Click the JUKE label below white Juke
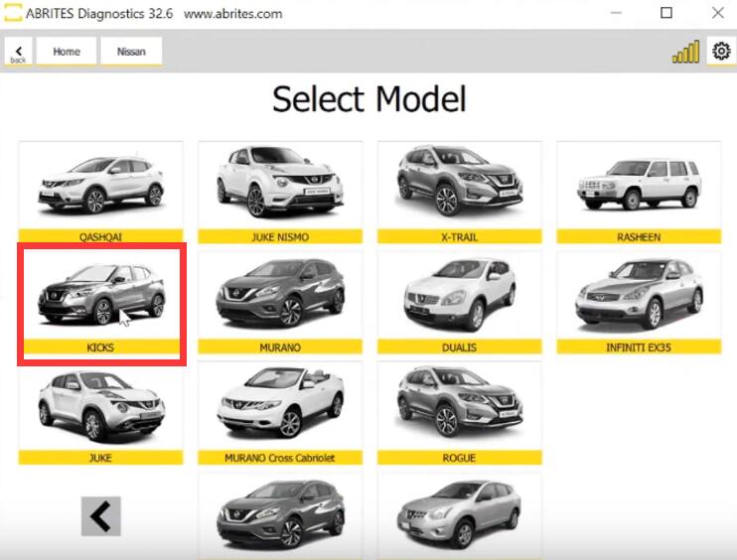Image resolution: width=737 pixels, height=560 pixels. (100, 458)
